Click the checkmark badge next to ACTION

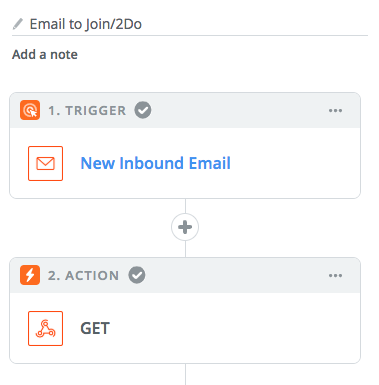(x=137, y=275)
